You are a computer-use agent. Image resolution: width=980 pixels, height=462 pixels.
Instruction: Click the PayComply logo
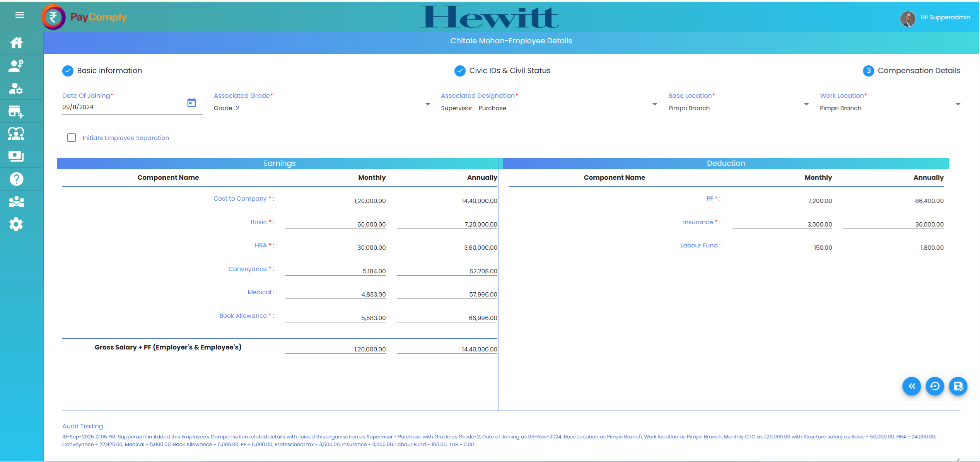coord(84,17)
